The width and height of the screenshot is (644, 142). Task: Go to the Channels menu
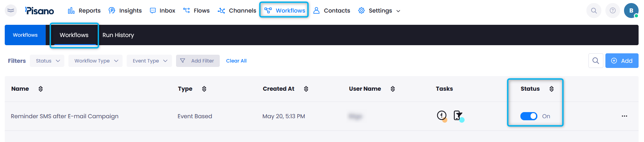click(237, 11)
